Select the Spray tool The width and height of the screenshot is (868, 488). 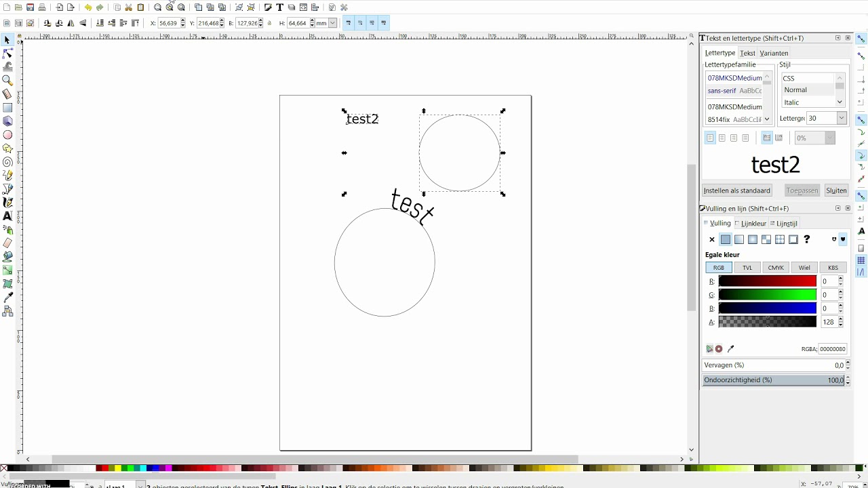(7, 230)
